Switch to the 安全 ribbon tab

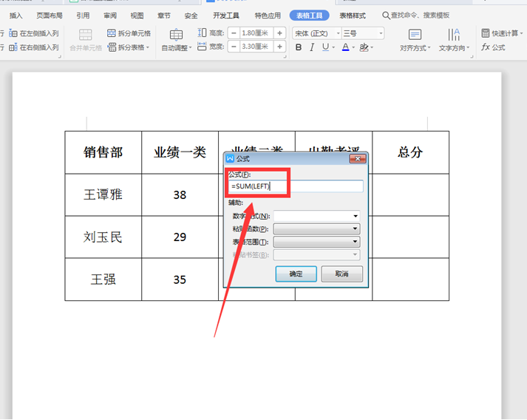pyautogui.click(x=191, y=16)
